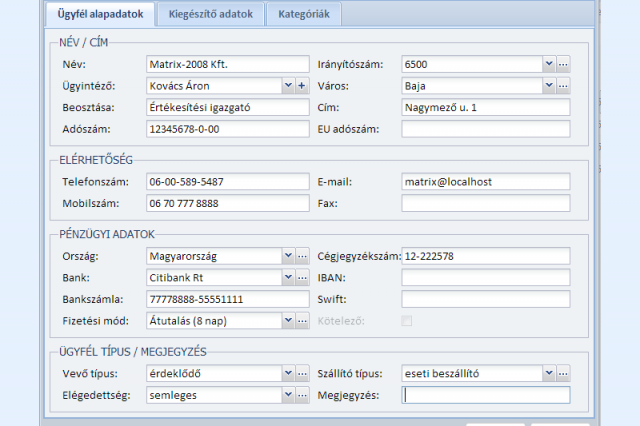Open the ellipsis button next to Irányítószám
Image resolution: width=640 pixels, height=426 pixels.
(563, 65)
